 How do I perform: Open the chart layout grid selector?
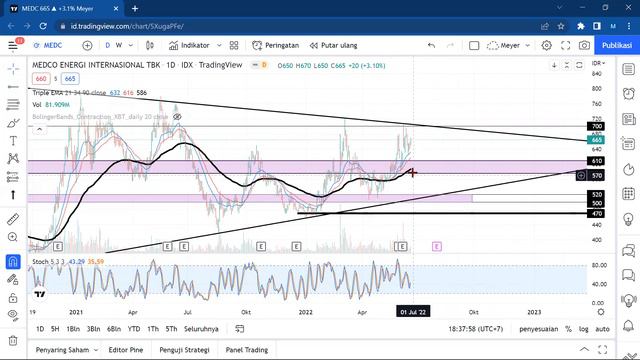[x=234, y=45]
